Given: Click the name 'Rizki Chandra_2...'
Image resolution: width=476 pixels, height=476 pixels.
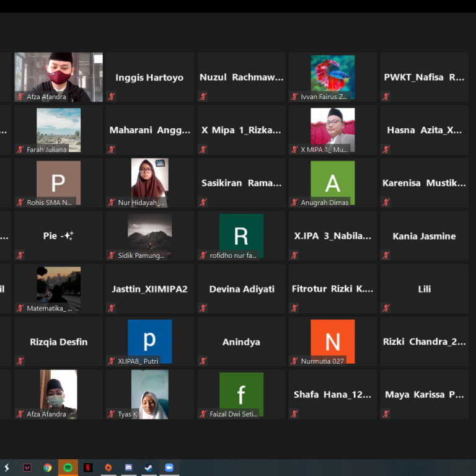Looking at the screenshot, I should pyautogui.click(x=424, y=342).
